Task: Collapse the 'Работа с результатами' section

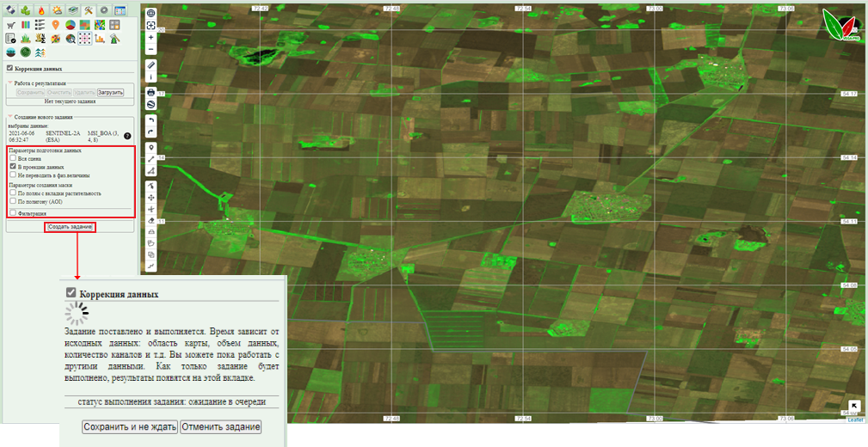Action: pyautogui.click(x=10, y=83)
